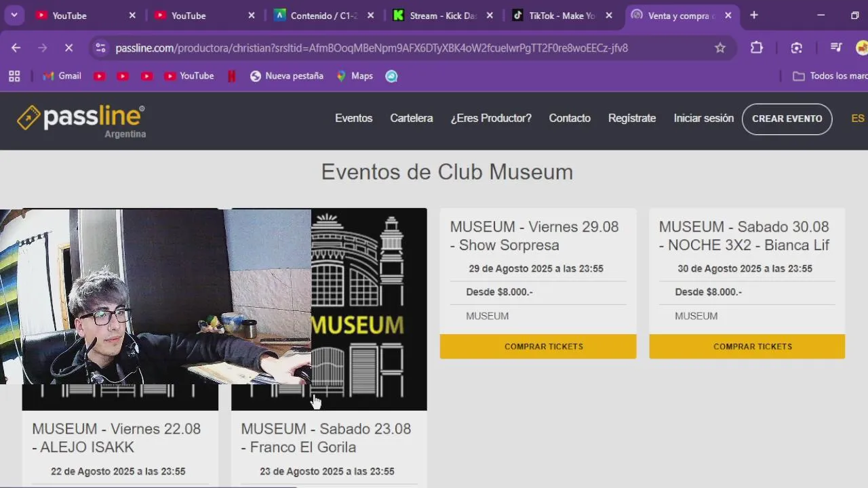
Task: Open a new browser tab
Action: point(754,15)
